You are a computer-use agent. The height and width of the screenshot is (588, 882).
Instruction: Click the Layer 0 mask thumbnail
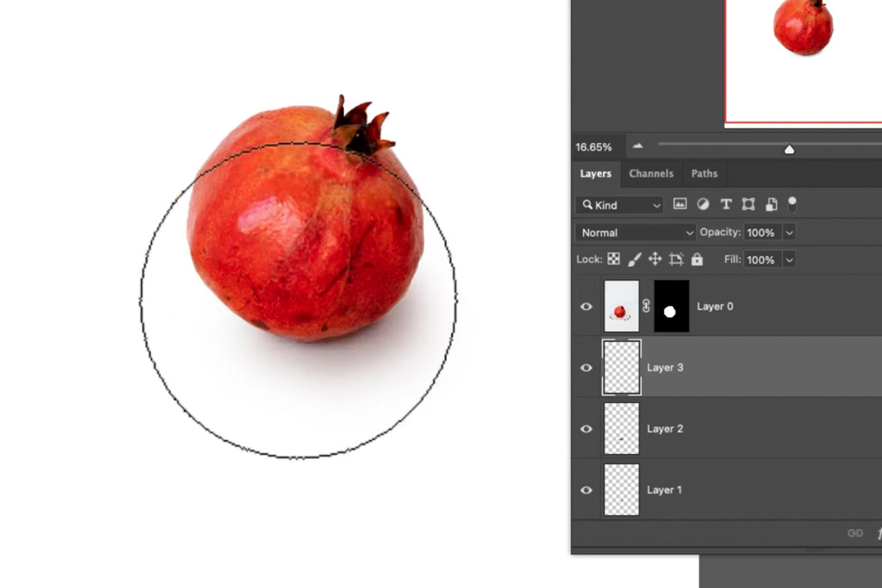[x=671, y=306]
